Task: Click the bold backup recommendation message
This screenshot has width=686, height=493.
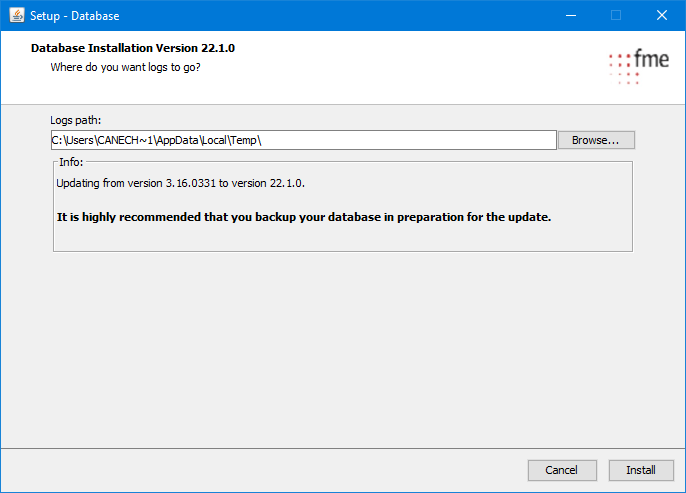Action: [x=304, y=216]
